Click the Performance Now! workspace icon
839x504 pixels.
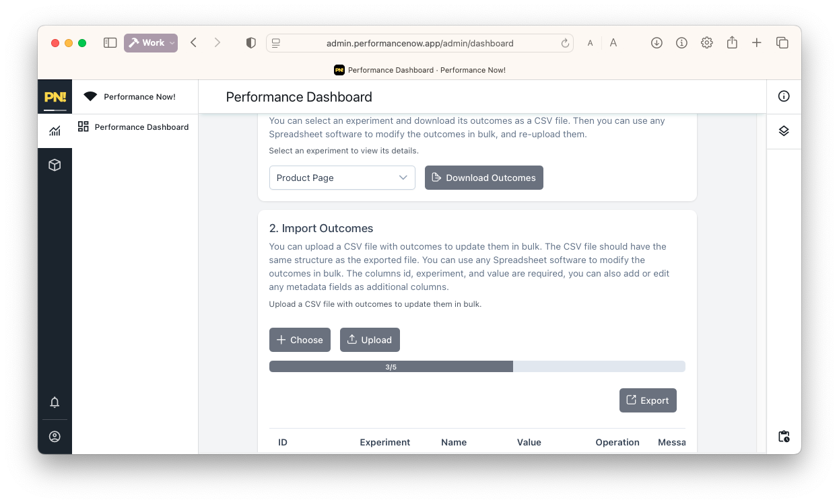(x=90, y=97)
